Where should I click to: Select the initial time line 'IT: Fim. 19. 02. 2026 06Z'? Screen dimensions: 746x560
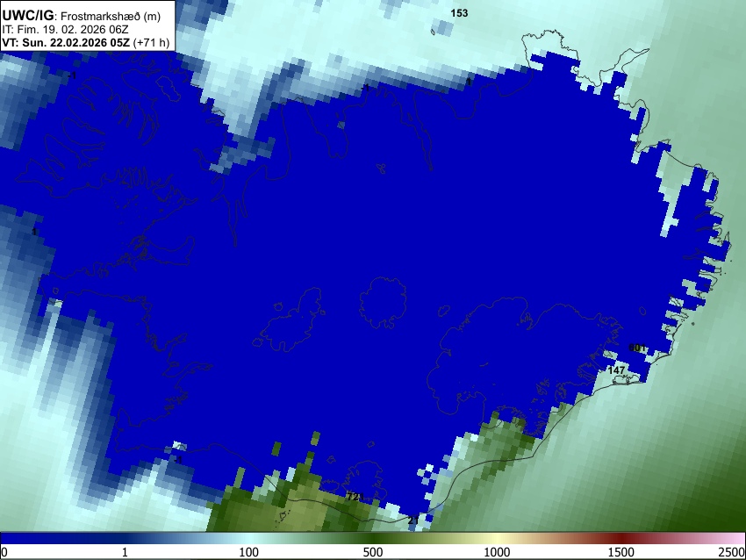click(65, 30)
